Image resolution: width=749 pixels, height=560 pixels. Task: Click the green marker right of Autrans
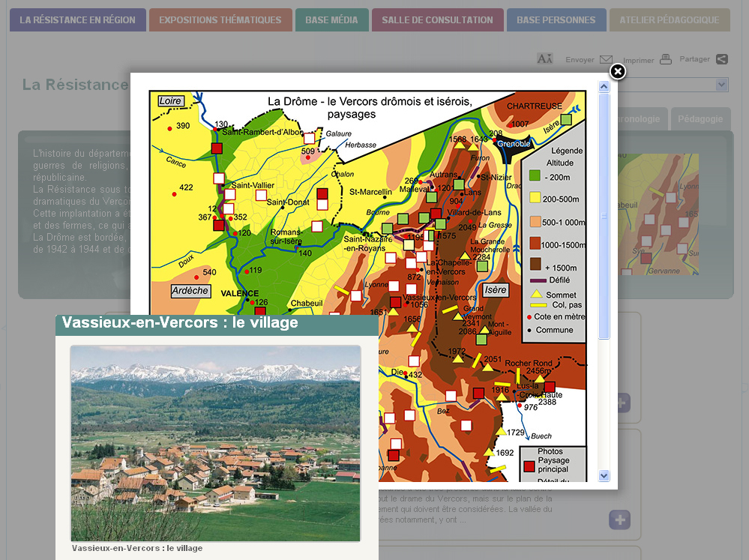(x=459, y=184)
